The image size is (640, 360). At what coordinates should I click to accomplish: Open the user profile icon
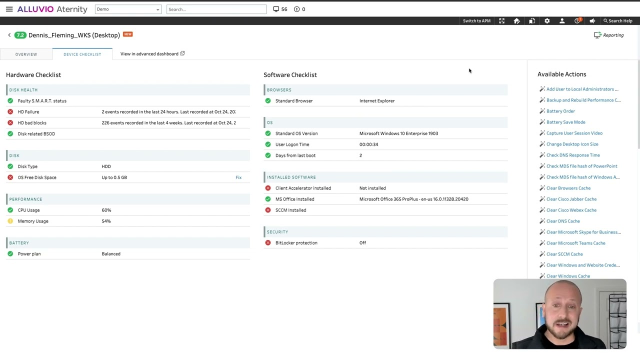point(562,21)
